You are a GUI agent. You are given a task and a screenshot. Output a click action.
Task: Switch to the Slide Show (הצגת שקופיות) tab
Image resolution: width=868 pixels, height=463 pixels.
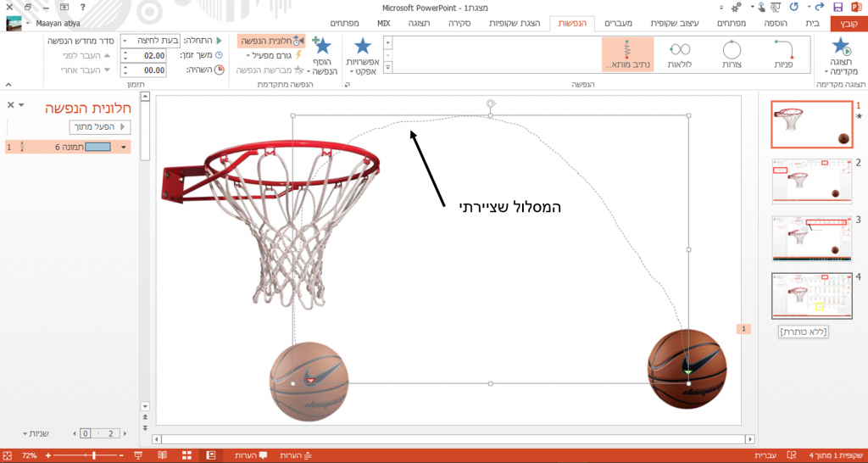point(516,24)
